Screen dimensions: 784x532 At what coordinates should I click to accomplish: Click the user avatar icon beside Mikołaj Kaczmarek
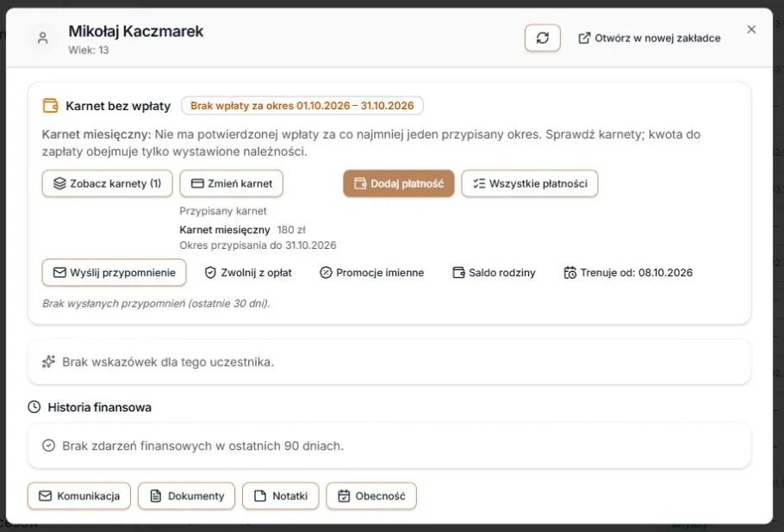pyautogui.click(x=42, y=38)
